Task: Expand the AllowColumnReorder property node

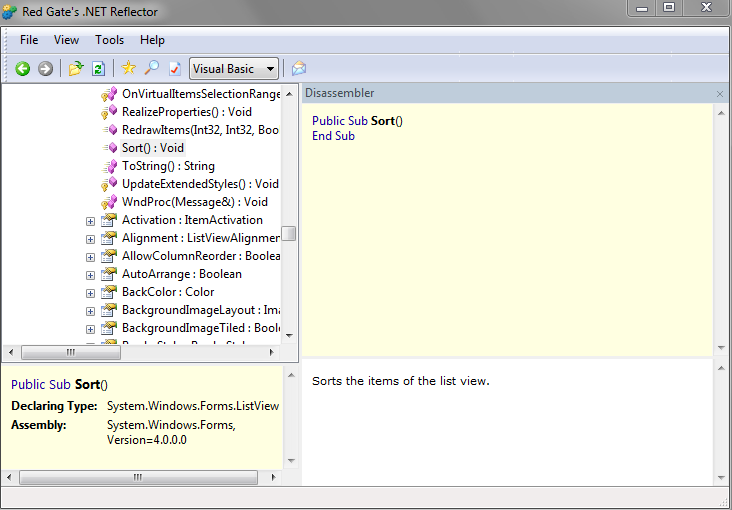Action: (91, 257)
